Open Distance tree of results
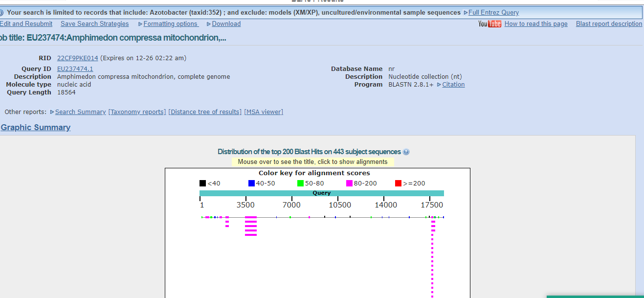Screen dimensions: 644x298 tap(205, 112)
